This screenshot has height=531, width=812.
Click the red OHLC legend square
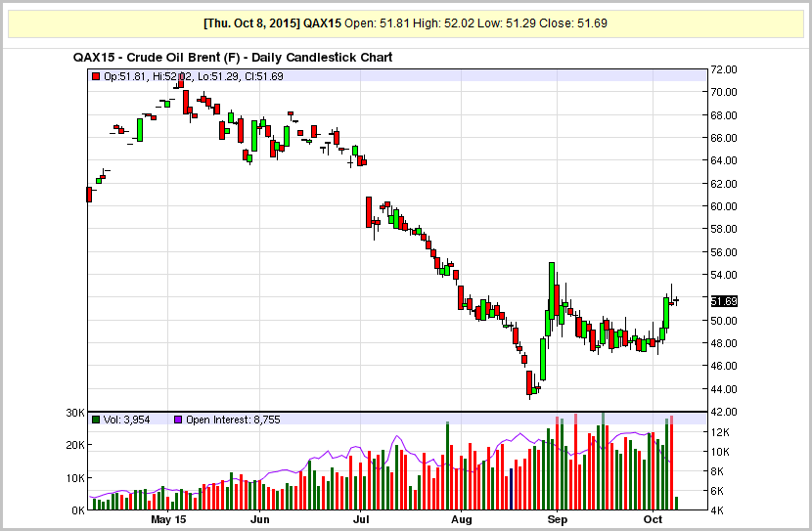click(x=95, y=76)
